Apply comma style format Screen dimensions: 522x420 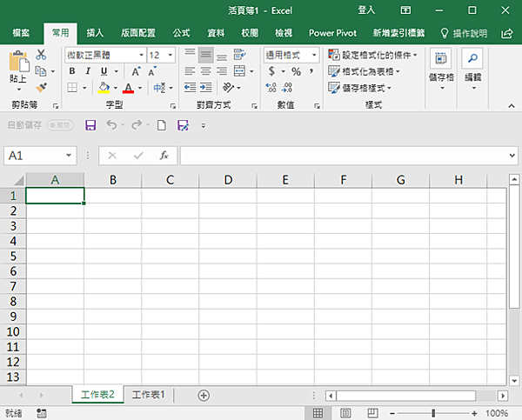click(x=311, y=71)
